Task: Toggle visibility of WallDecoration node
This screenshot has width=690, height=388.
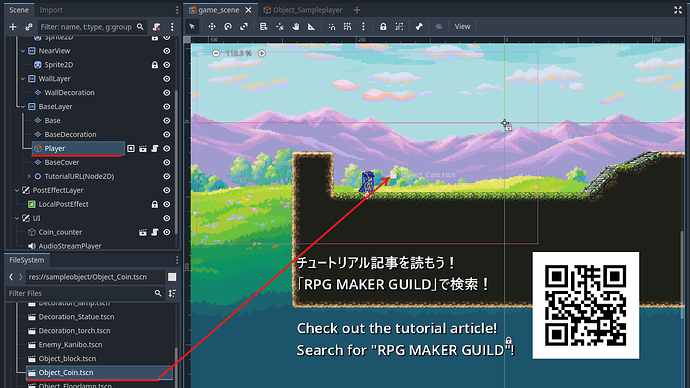Action: coord(167,93)
